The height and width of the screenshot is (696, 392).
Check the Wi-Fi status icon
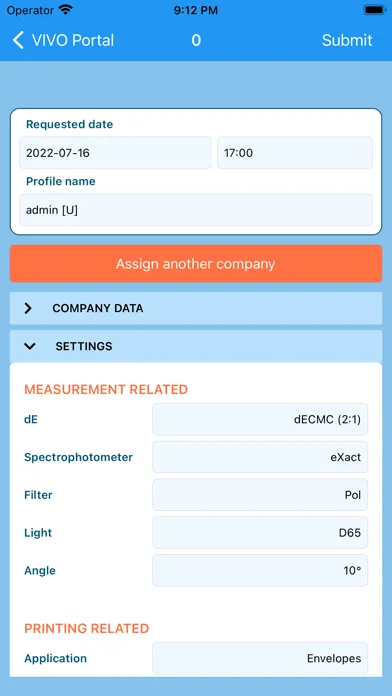tap(66, 10)
